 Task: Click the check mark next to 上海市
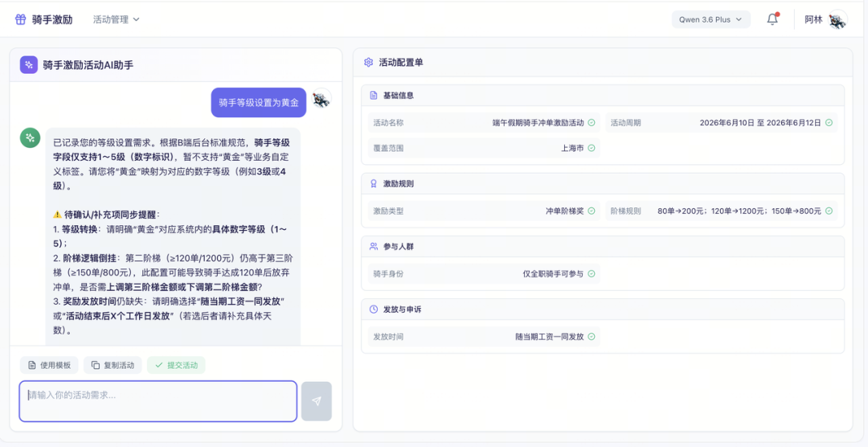click(x=592, y=149)
